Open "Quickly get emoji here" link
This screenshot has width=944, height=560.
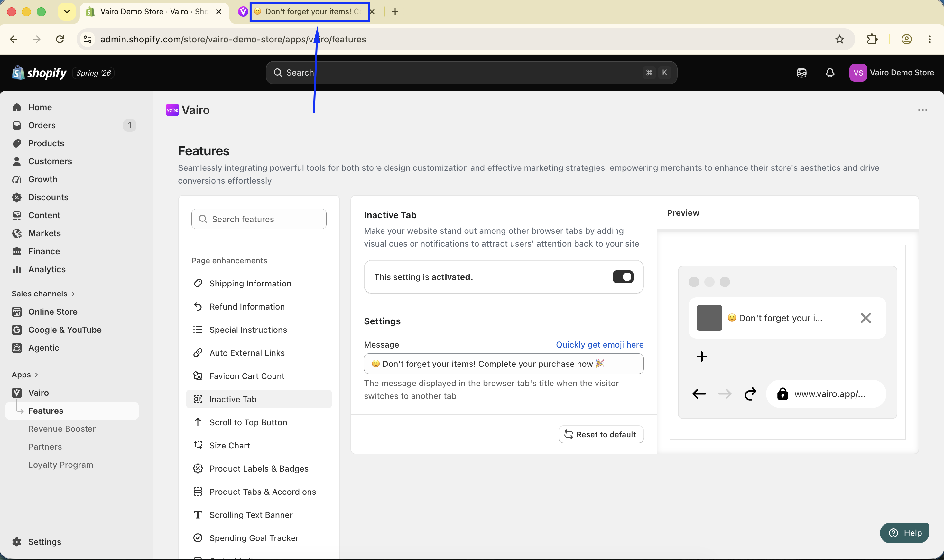pos(599,345)
